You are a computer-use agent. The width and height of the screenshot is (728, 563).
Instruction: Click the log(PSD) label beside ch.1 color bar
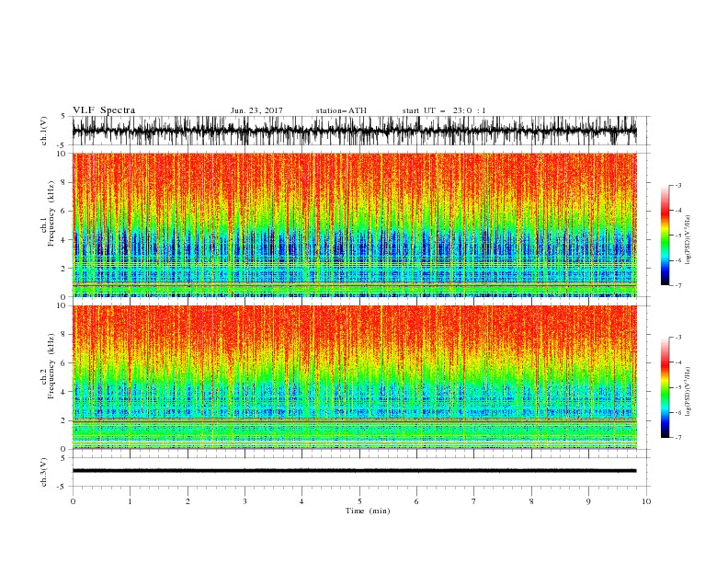tap(688, 240)
